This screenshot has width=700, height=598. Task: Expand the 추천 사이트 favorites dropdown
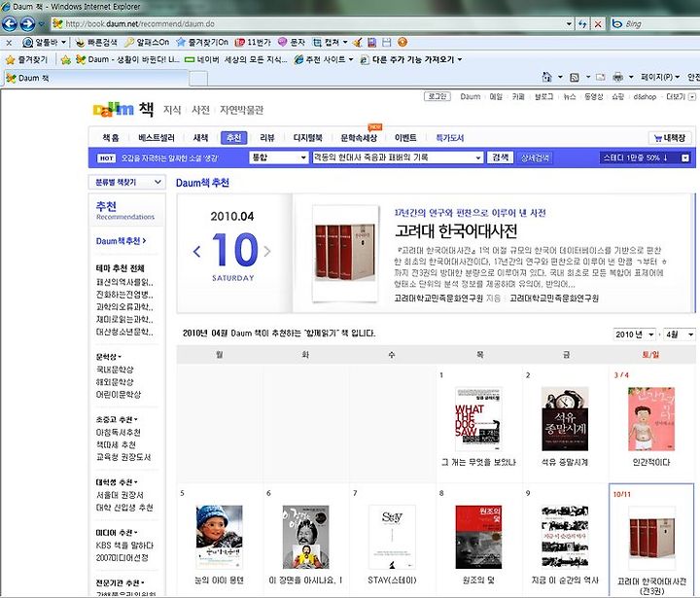click(x=351, y=59)
